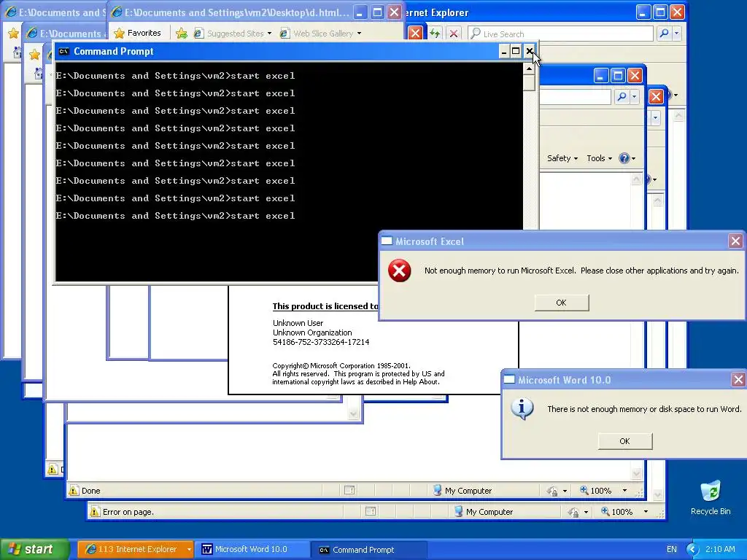Open the 113 Internet Explorer taskbar group
Viewport: 747px width, 560px height.
click(x=131, y=549)
